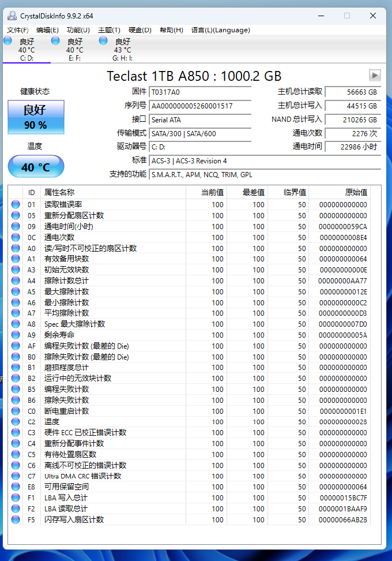Viewport: 392px width, 561px height.
Task: Click the status icon for attribute A1 有效备用块
Action: point(16,259)
